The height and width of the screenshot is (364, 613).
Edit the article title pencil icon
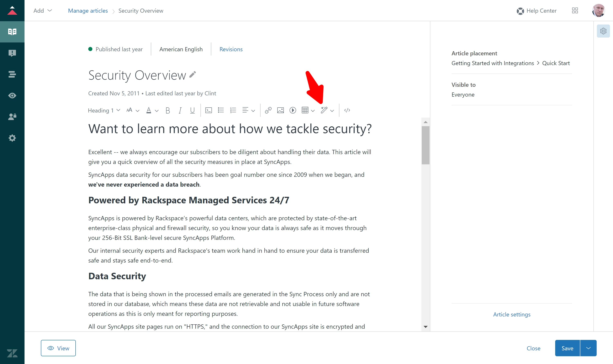pos(193,75)
